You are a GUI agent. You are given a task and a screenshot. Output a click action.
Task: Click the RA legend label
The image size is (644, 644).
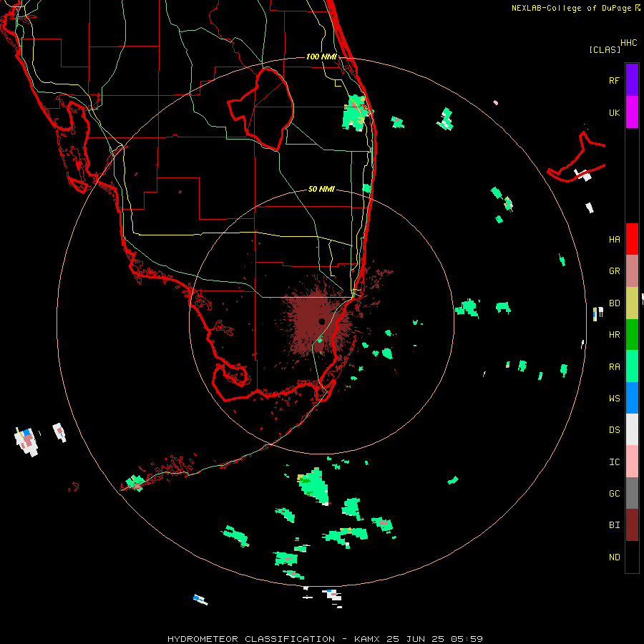[614, 367]
